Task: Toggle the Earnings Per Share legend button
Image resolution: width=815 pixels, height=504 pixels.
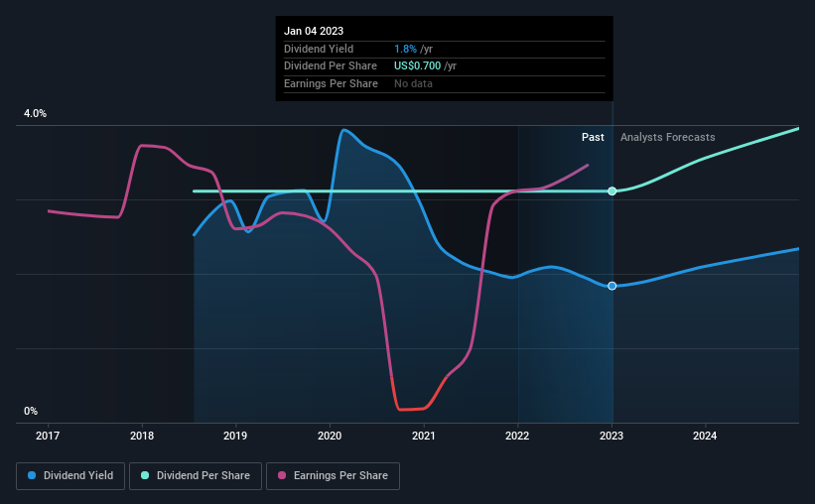Action: tap(333, 476)
